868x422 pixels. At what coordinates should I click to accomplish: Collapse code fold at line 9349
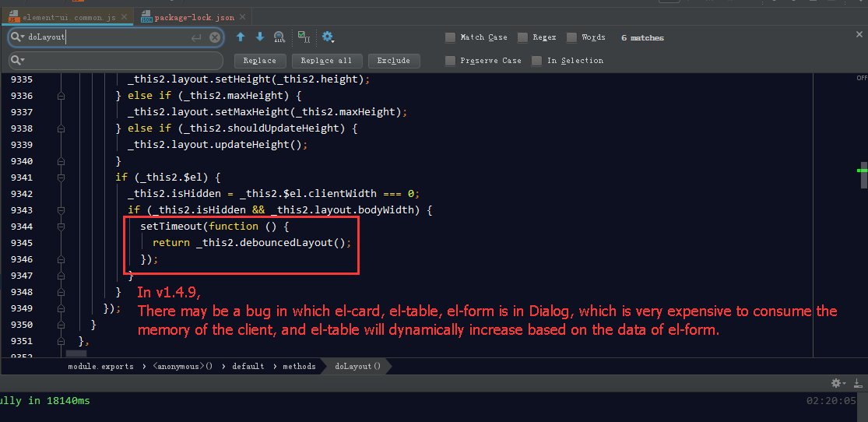61,308
